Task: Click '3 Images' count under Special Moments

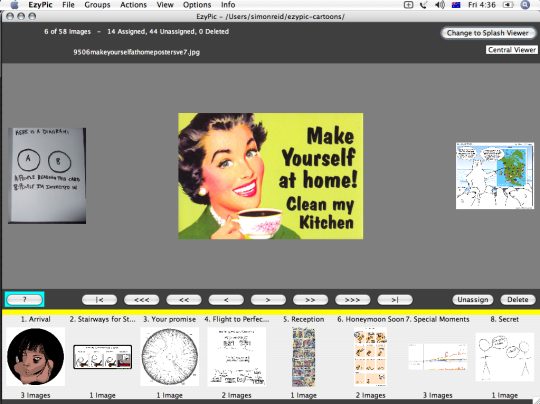Action: 437,395
